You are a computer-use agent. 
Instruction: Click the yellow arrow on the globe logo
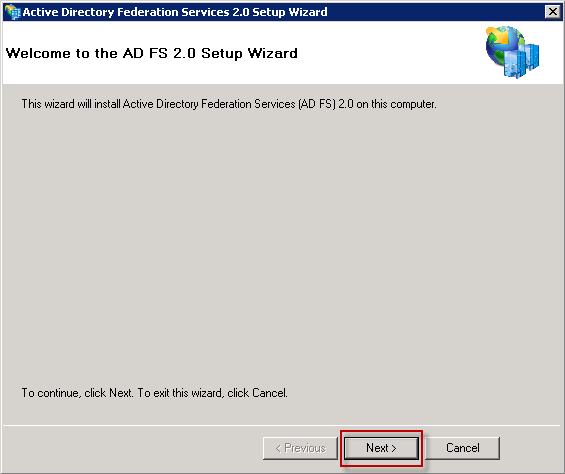(498, 35)
